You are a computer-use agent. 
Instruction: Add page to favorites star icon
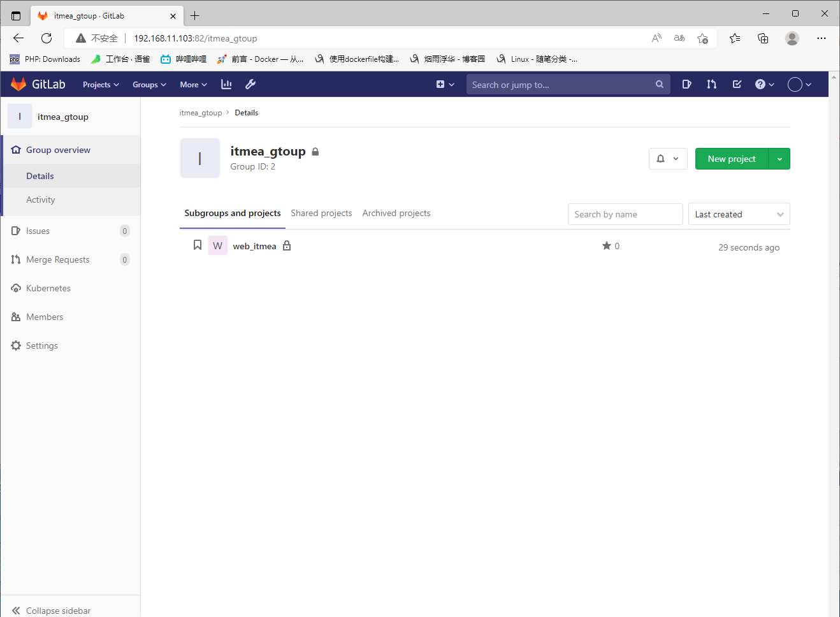coord(702,38)
